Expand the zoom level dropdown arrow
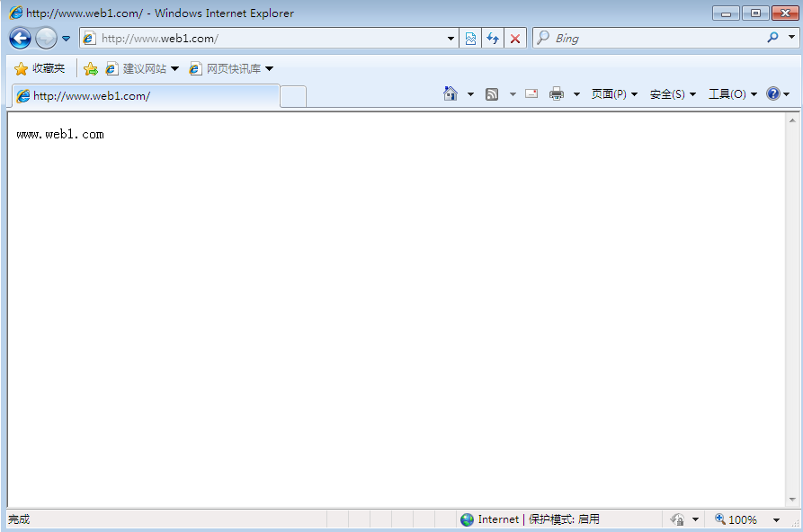 776,519
